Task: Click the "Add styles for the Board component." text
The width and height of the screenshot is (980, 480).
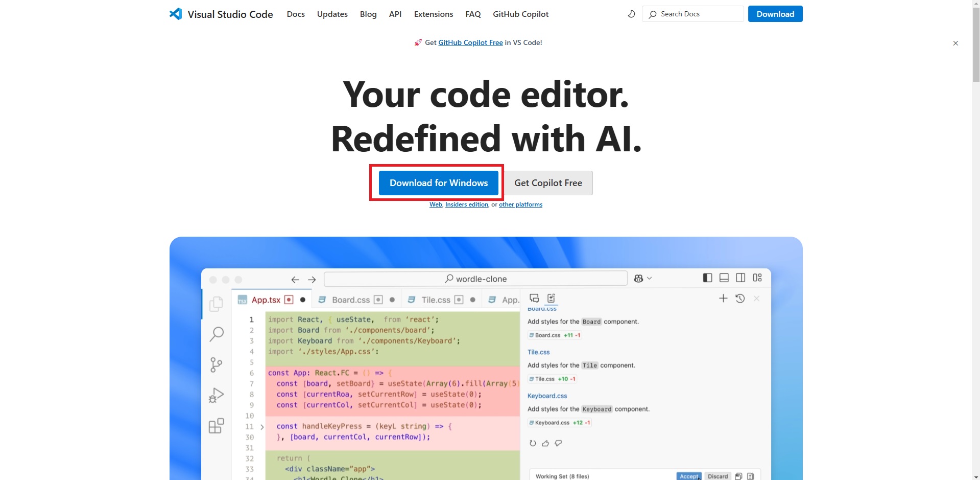Action: coord(583,322)
